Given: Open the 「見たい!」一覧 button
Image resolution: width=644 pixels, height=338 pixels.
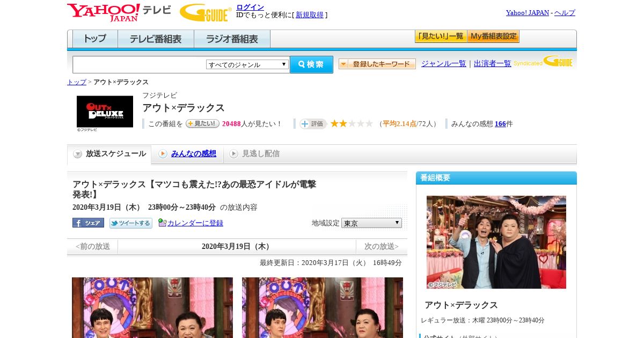Looking at the screenshot, I should point(441,36).
